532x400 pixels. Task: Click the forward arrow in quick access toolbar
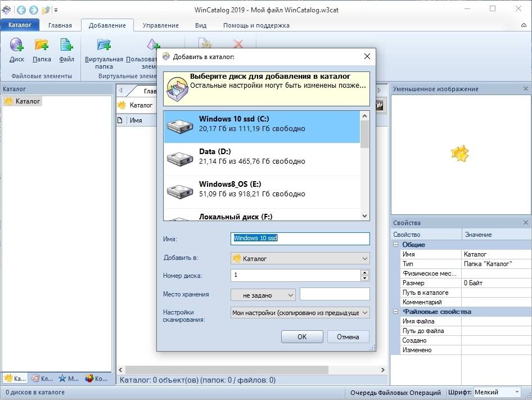pos(34,10)
